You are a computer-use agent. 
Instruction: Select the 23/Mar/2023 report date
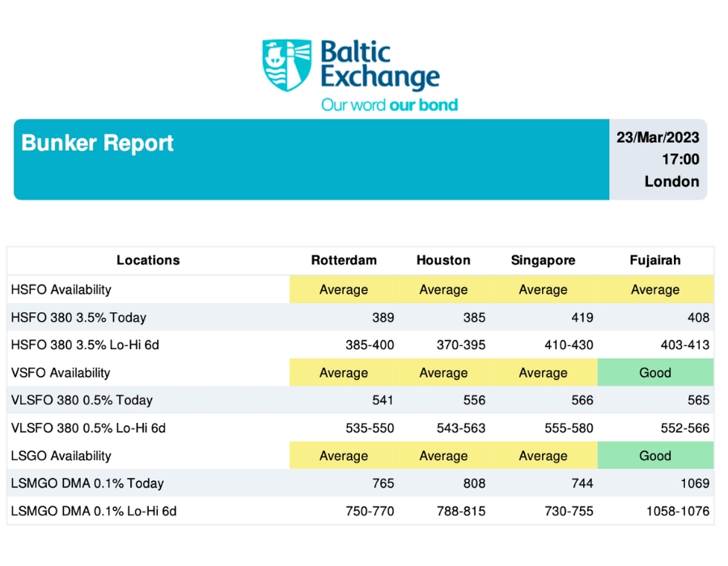(658, 137)
